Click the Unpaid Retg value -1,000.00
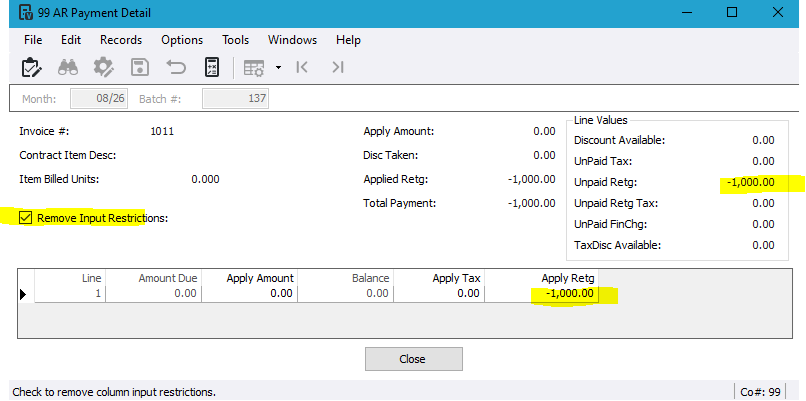806x401 pixels. pyautogui.click(x=750, y=183)
